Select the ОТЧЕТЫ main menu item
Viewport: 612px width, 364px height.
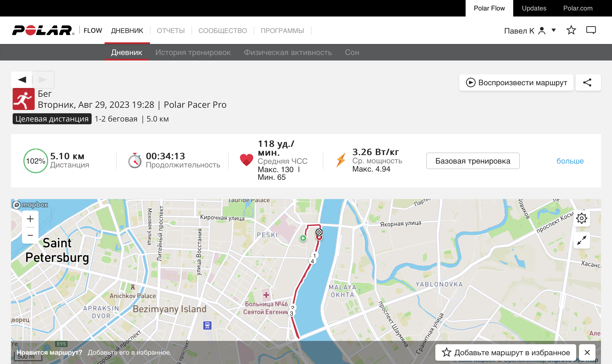171,31
